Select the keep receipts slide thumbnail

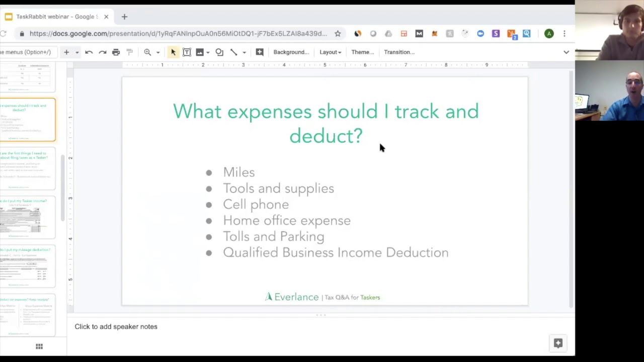coord(27,315)
